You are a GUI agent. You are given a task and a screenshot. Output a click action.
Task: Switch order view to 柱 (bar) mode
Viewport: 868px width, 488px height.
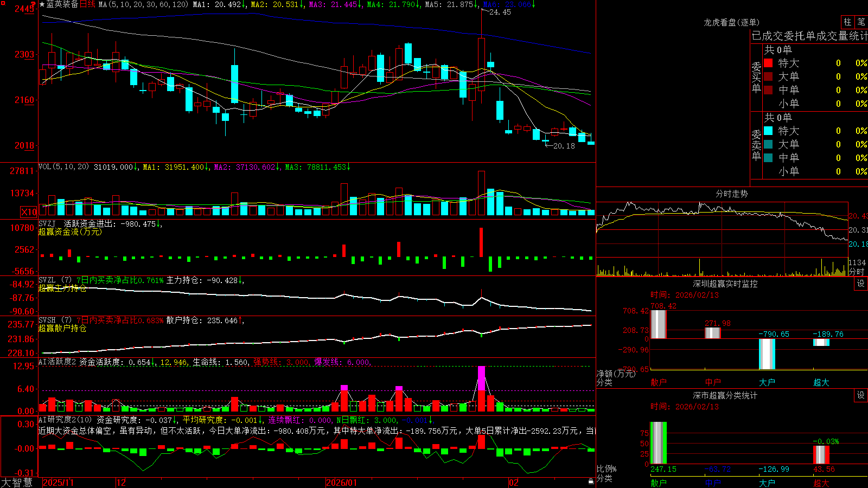pos(847,22)
